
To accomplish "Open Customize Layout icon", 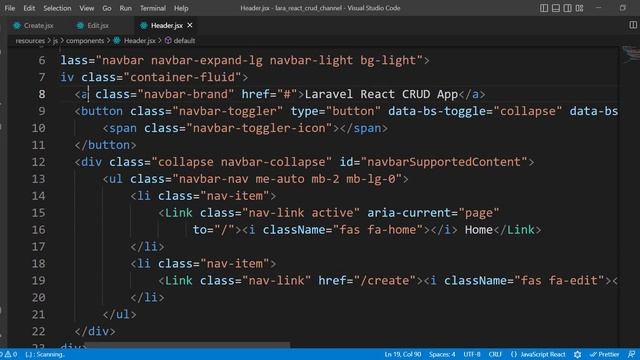I will point(579,8).
